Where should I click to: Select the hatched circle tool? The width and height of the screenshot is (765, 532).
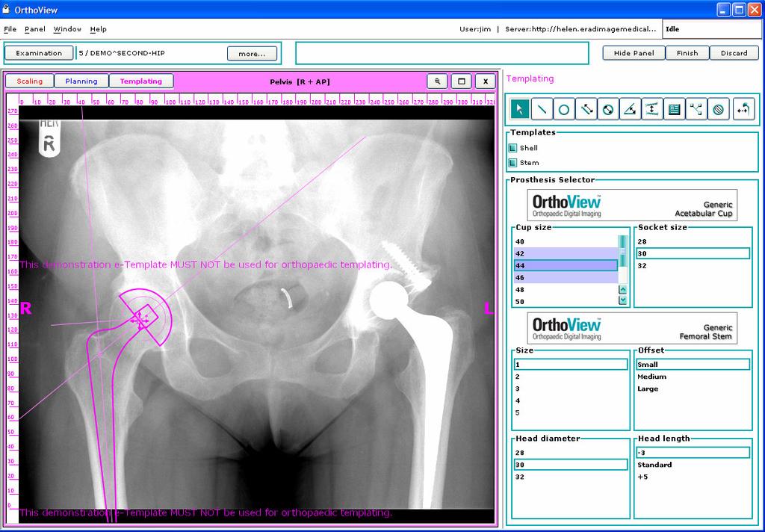[x=718, y=109]
